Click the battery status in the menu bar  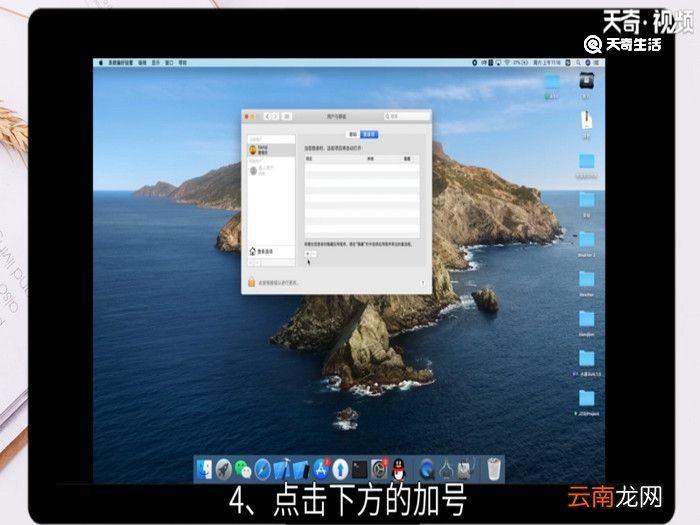coord(521,63)
